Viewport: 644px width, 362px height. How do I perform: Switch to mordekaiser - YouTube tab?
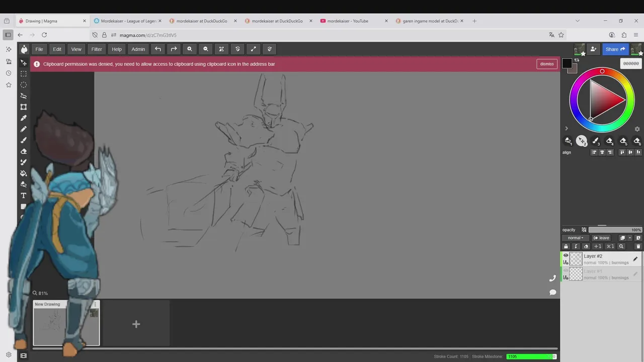point(355,21)
